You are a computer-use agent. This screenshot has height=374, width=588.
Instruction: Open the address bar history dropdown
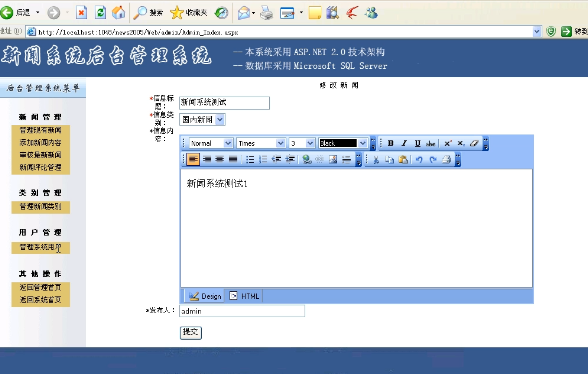(x=536, y=32)
